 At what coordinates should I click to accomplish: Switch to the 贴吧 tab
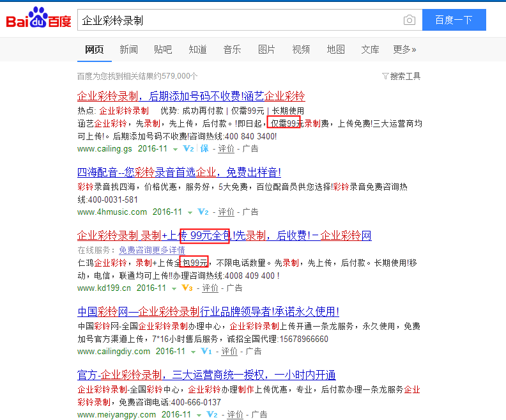pos(163,50)
